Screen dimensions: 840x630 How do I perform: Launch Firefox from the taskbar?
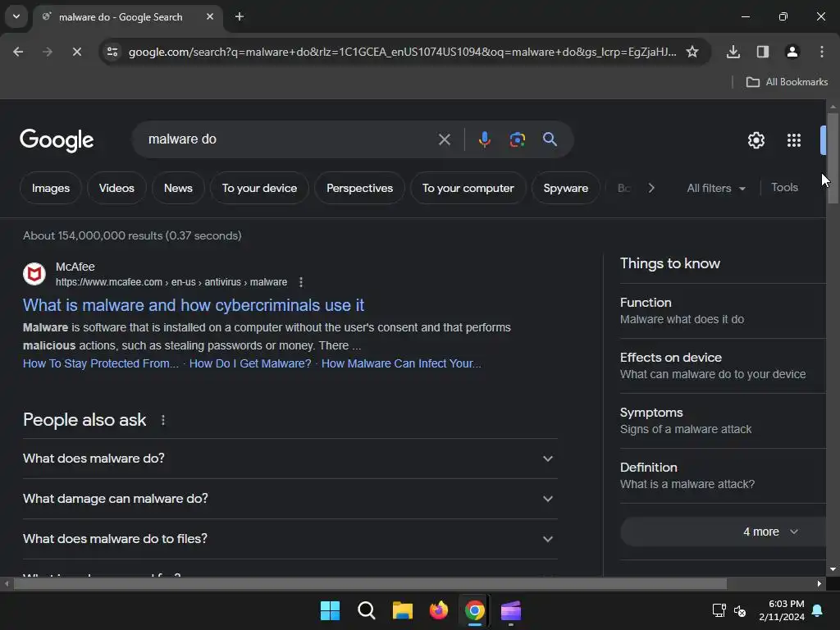click(x=439, y=610)
